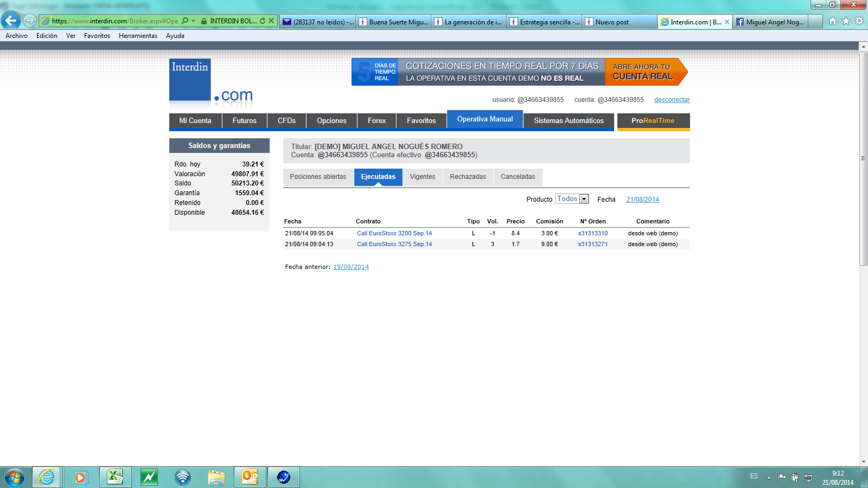The image size is (868, 488).
Task: Click the address bar refresh icon
Action: point(263,21)
